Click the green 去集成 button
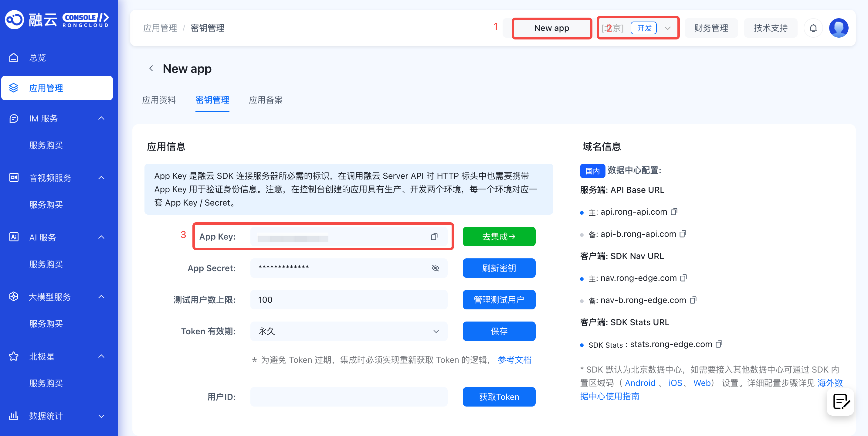Image resolution: width=868 pixels, height=436 pixels. (499, 237)
